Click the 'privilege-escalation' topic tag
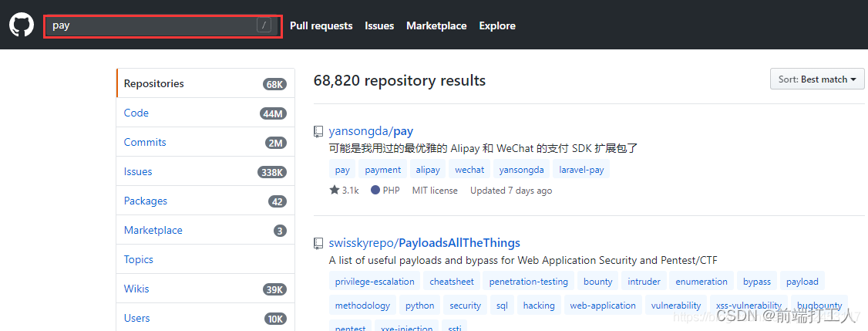The image size is (868, 331). point(375,281)
